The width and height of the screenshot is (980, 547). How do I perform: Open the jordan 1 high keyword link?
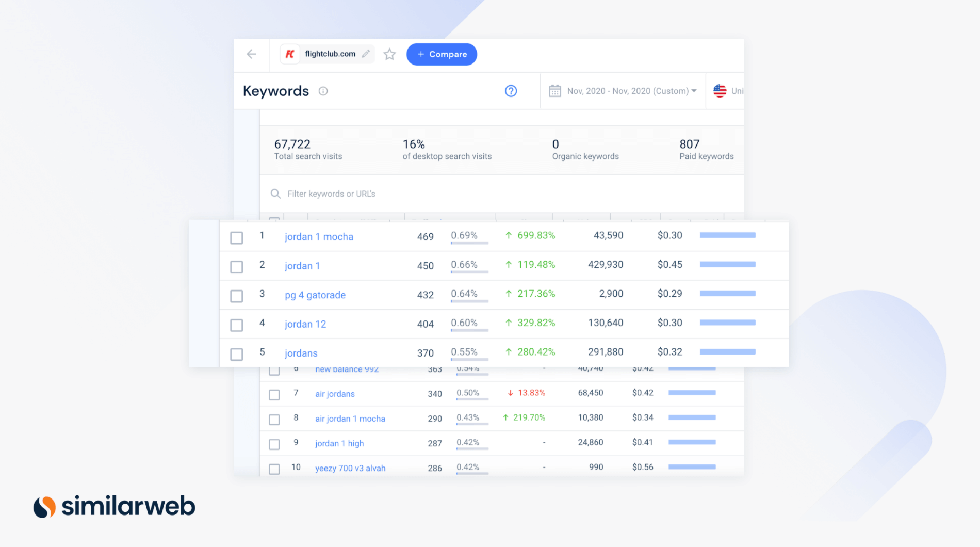point(339,443)
